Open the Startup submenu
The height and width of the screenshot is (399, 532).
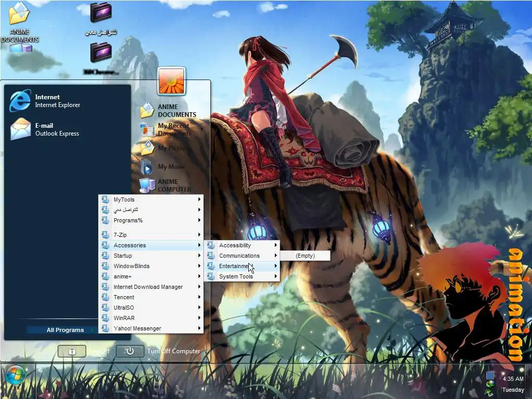151,256
